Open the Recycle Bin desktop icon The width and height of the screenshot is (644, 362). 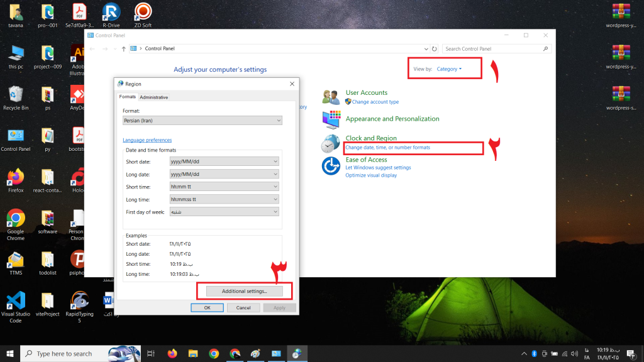click(16, 98)
